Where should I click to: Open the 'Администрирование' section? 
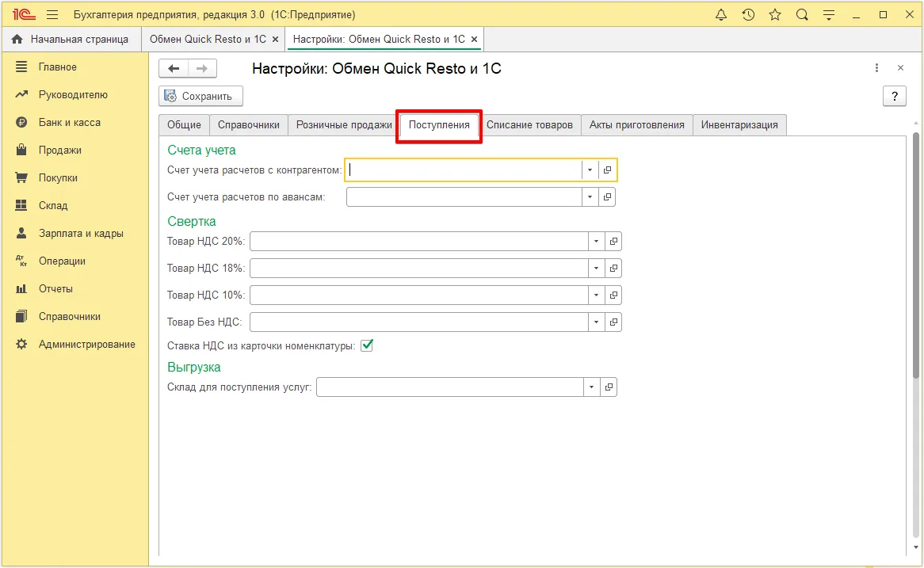coord(86,344)
